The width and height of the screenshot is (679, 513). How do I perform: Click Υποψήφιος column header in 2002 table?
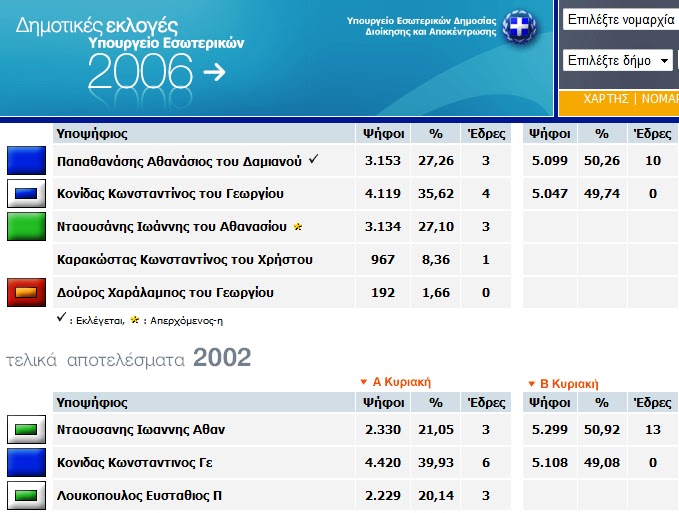click(92, 403)
